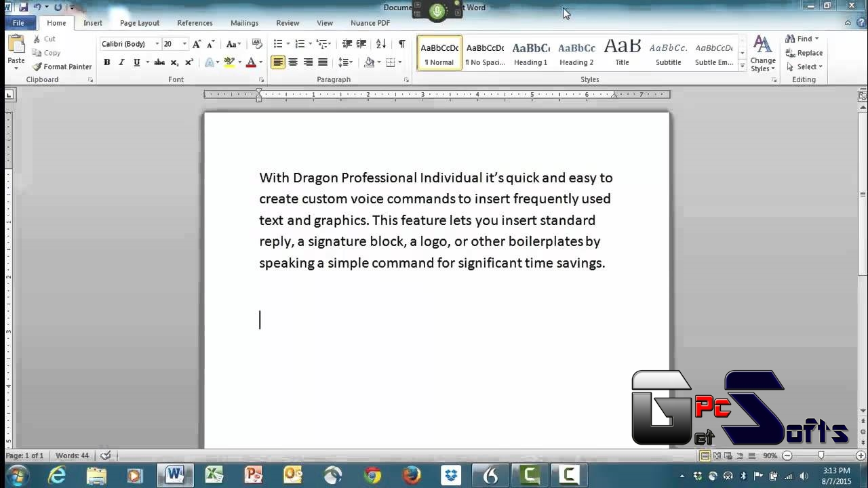
Task: Click the zoom slider handle
Action: tap(821, 456)
